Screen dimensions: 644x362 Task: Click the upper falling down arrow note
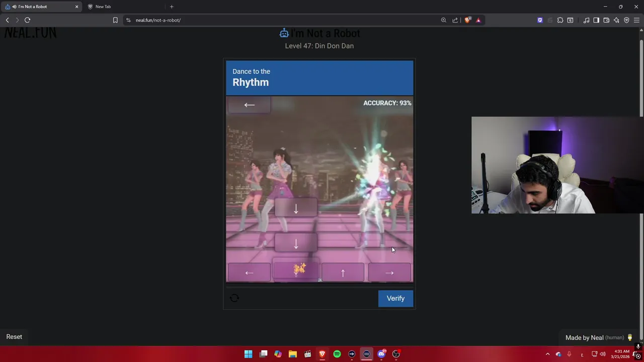pyautogui.click(x=296, y=208)
